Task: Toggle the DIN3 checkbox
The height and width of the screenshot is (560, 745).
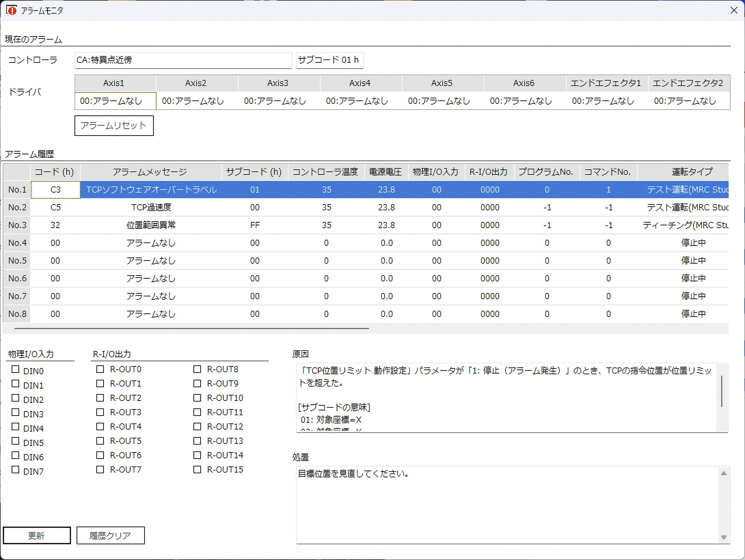Action: 15,412
